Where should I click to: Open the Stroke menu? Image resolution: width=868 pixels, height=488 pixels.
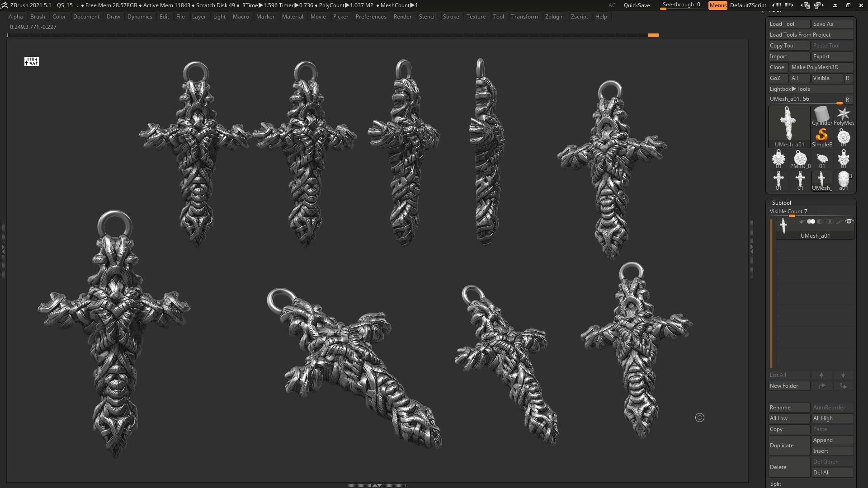pos(450,17)
